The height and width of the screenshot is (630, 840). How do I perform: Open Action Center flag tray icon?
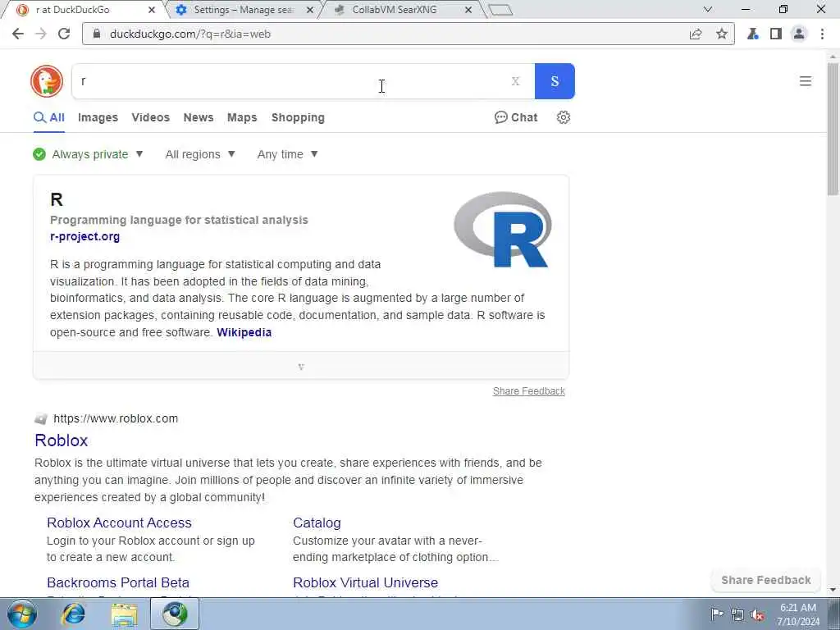717,614
